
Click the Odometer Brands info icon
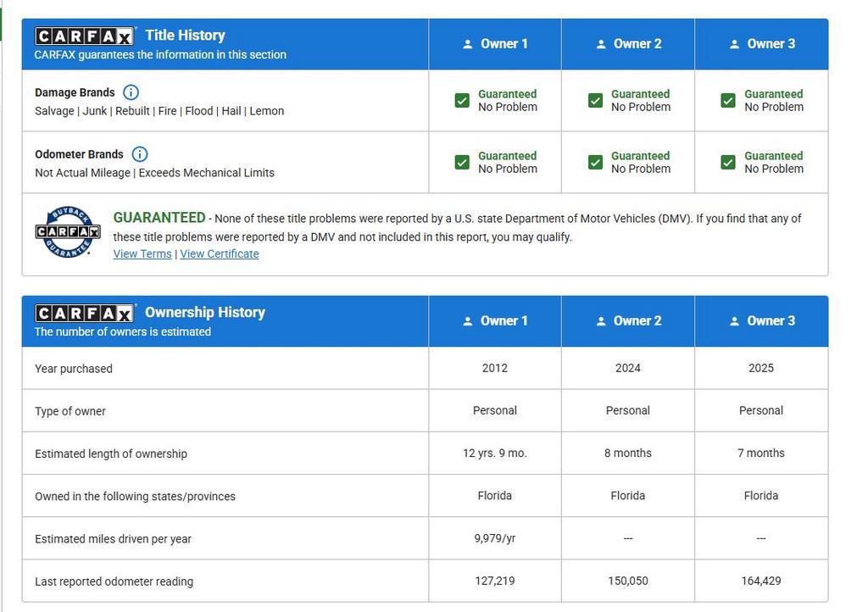tap(140, 154)
